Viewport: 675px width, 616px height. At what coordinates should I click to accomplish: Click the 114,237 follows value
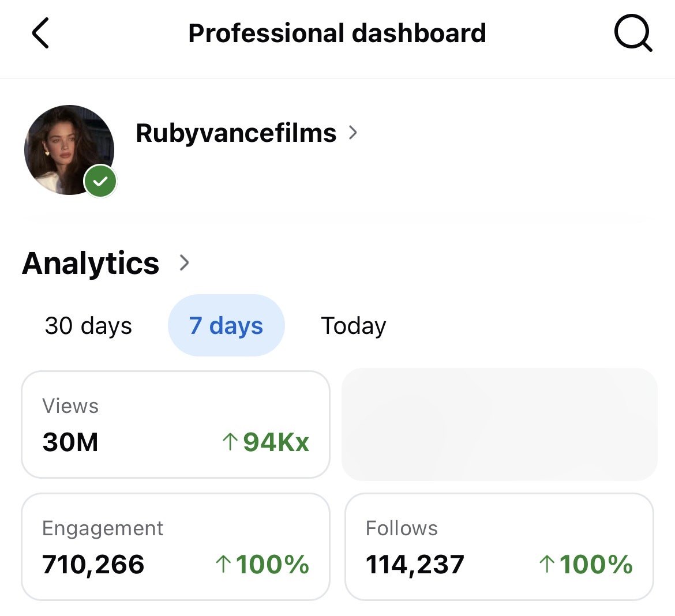pyautogui.click(x=415, y=564)
